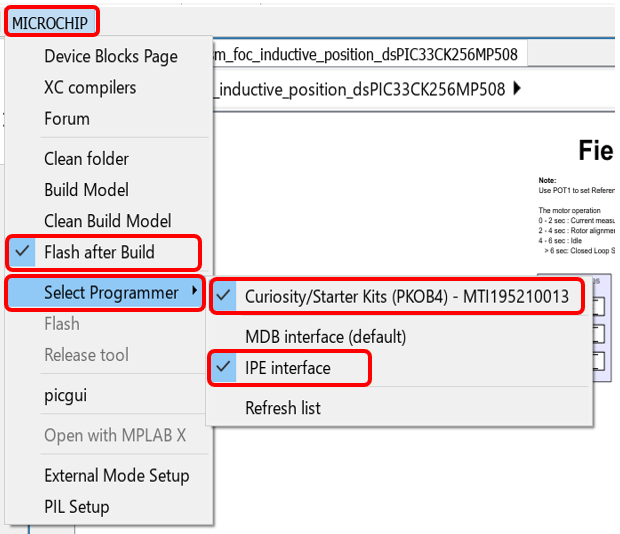Open Device Blocks Page entry
The width and height of the screenshot is (620, 534).
point(111,56)
